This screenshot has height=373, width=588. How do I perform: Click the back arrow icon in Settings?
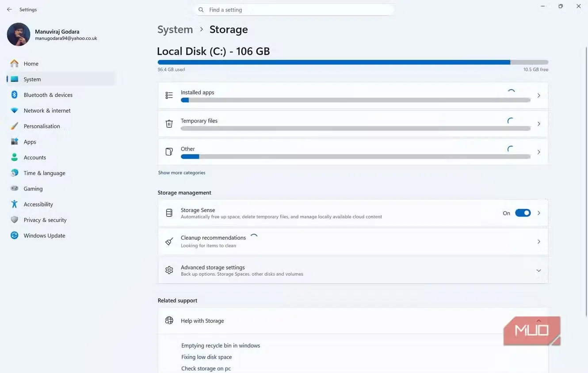pos(9,9)
